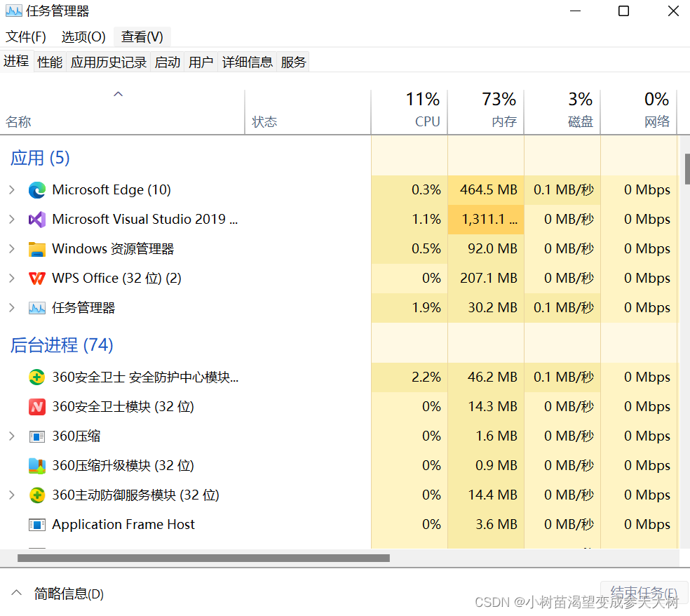This screenshot has height=616, width=690.
Task: Click the 2.2% CPU cell
Action: tap(410, 377)
